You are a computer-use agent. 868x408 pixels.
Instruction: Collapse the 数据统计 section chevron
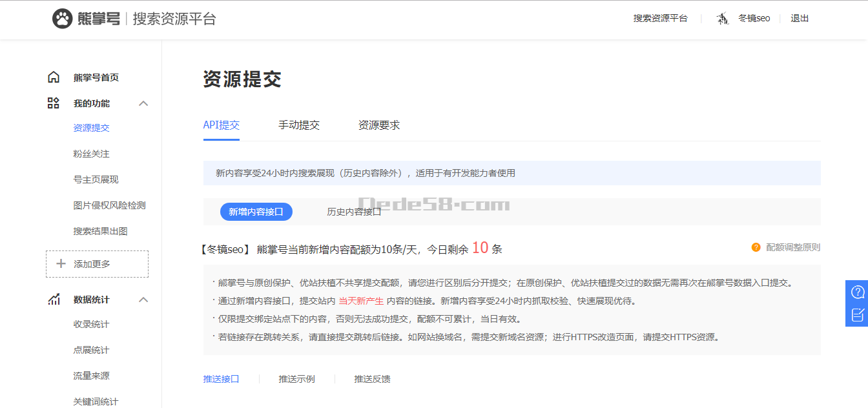pos(143,300)
